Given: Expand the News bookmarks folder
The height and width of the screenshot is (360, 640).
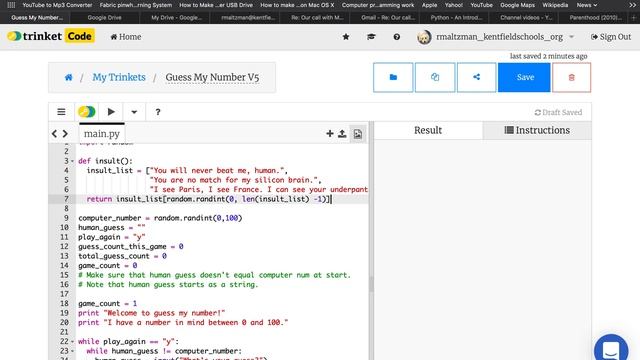Looking at the screenshot, I should (x=587, y=5).
